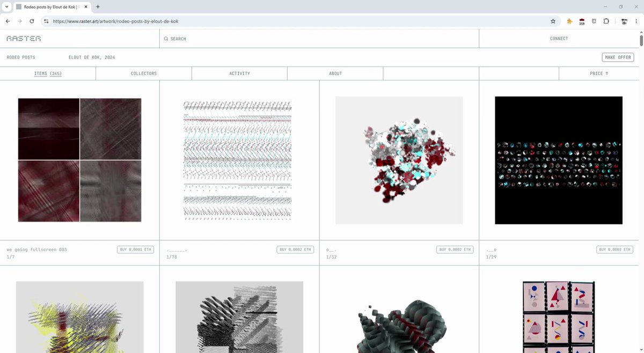The image size is (644, 353).
Task: Toggle the PRICE sort order
Action: pos(599,73)
